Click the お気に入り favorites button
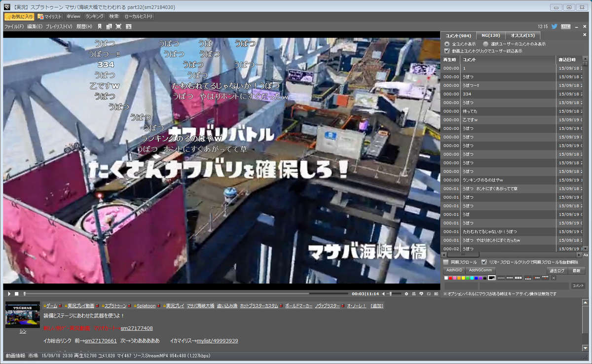This screenshot has height=364, width=592. pyautogui.click(x=19, y=16)
